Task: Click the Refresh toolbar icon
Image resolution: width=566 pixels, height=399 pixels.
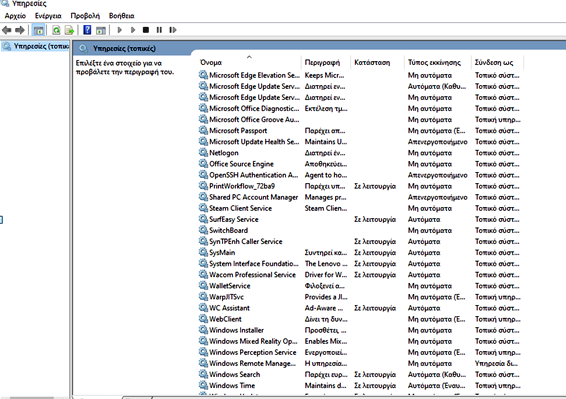Action: coord(56,30)
